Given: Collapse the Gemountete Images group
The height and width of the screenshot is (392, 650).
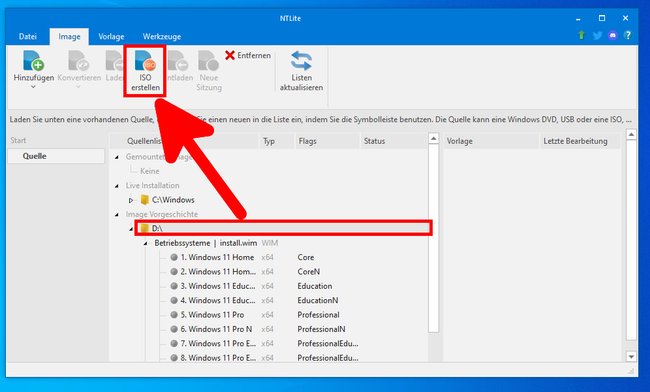Looking at the screenshot, I should point(117,157).
